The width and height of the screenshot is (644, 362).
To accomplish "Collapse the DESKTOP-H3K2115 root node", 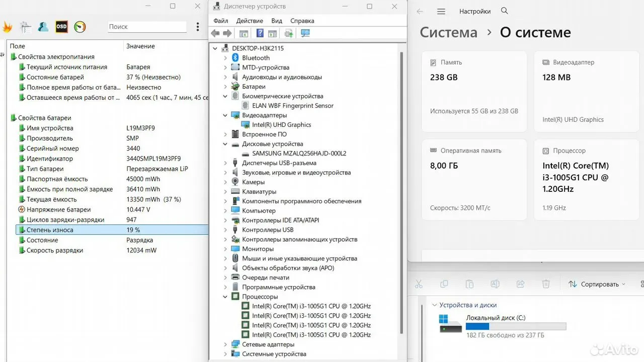I will pos(216,48).
